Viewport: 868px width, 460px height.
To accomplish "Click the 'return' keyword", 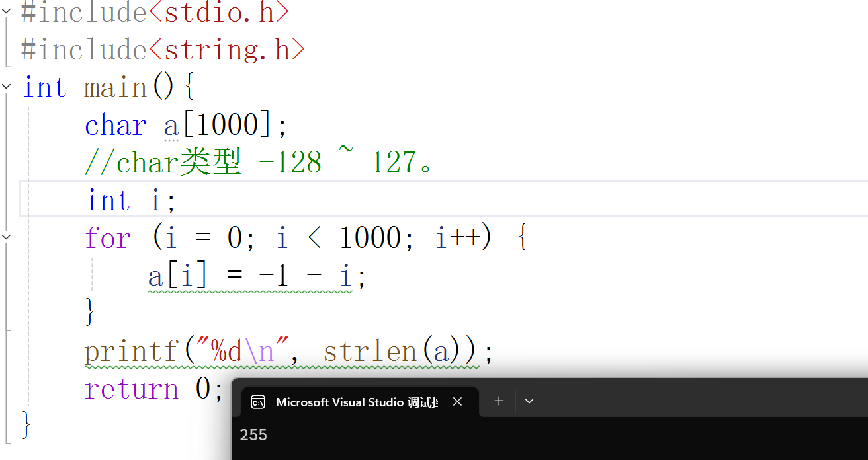I will pyautogui.click(x=132, y=389).
